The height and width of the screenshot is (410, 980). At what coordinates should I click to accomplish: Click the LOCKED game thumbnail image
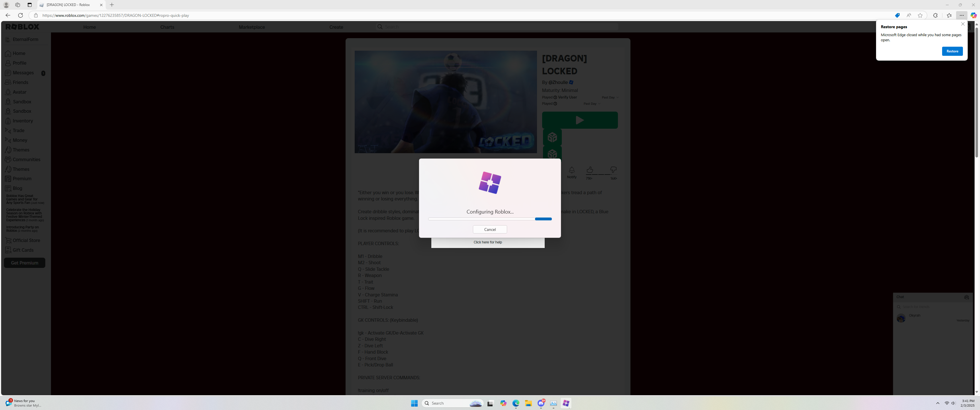pyautogui.click(x=446, y=102)
